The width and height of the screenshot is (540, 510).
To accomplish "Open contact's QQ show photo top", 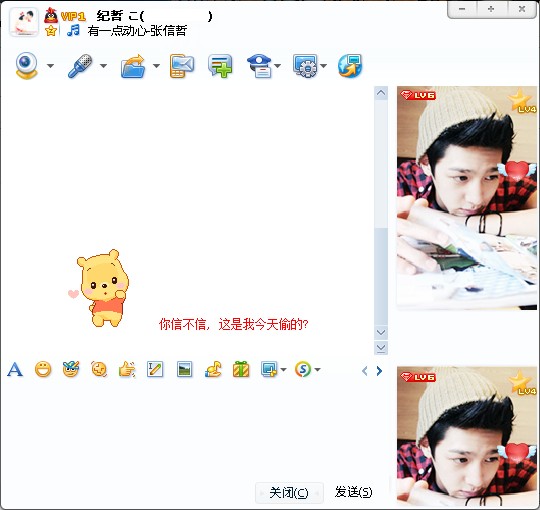I will coord(467,198).
